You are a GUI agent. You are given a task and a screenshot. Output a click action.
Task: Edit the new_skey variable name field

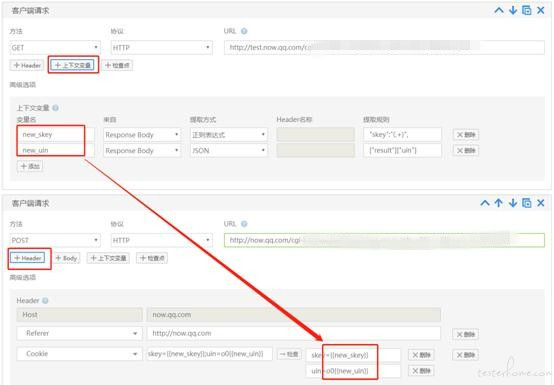56,135
